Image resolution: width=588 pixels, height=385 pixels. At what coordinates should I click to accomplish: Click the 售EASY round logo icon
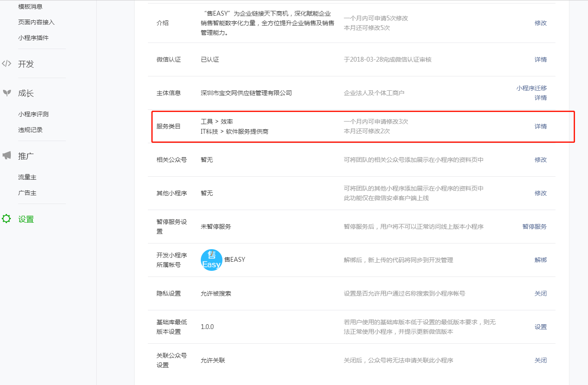pos(212,260)
